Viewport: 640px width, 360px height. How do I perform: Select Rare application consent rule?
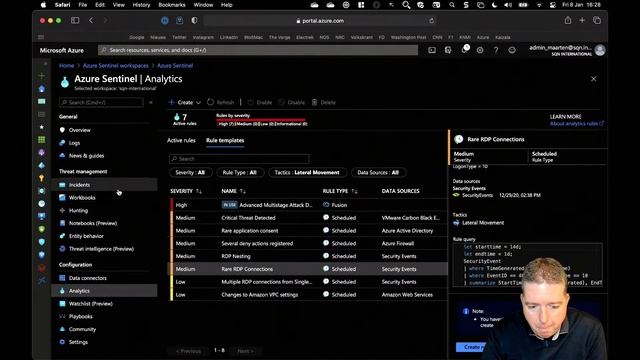(x=309, y=231)
